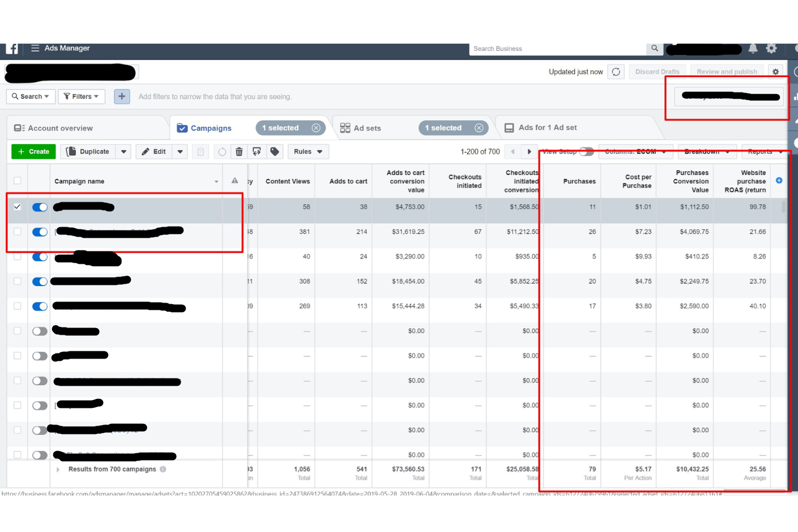Click Review and publish button
This screenshot has height=532, width=798.
coord(727,71)
